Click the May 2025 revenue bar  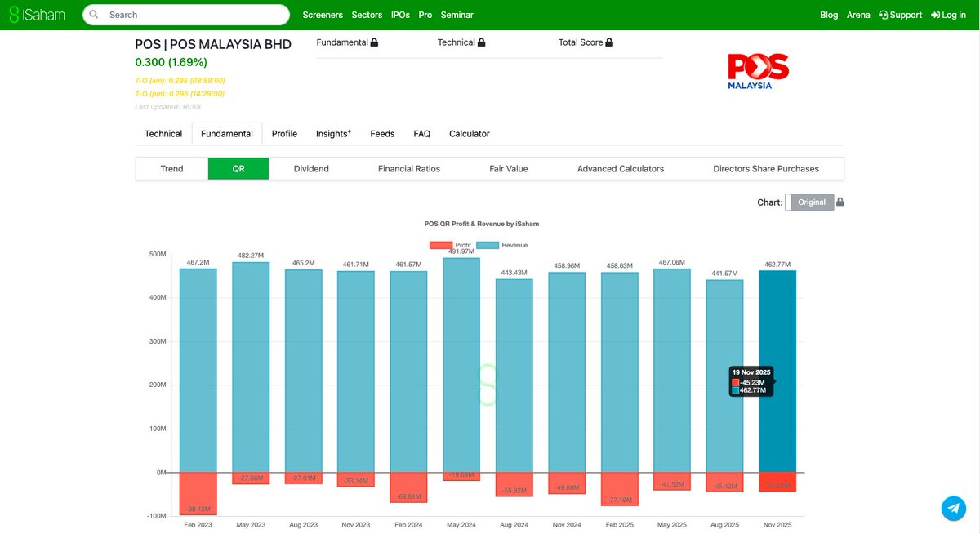click(x=672, y=371)
